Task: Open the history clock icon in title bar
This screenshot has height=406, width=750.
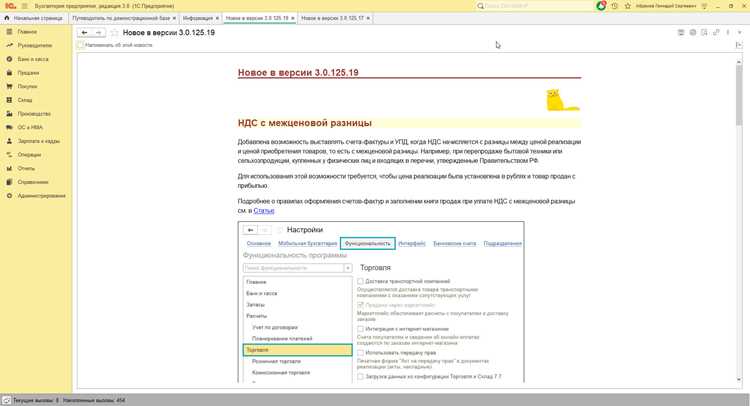Action: click(615, 6)
